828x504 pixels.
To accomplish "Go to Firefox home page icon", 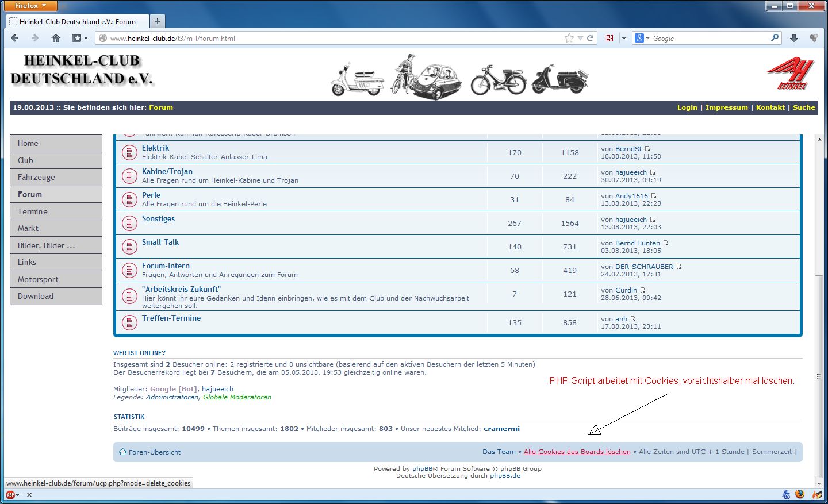I will click(56, 38).
